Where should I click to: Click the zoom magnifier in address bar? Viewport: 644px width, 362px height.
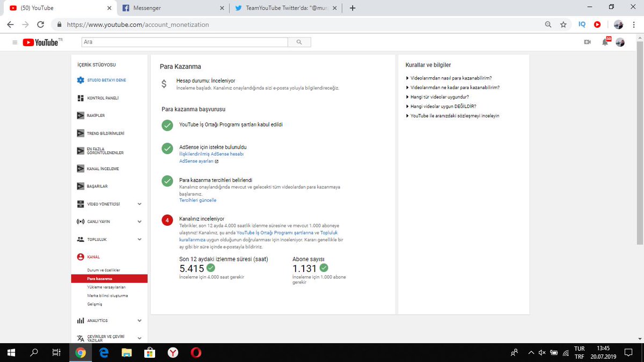pyautogui.click(x=548, y=25)
